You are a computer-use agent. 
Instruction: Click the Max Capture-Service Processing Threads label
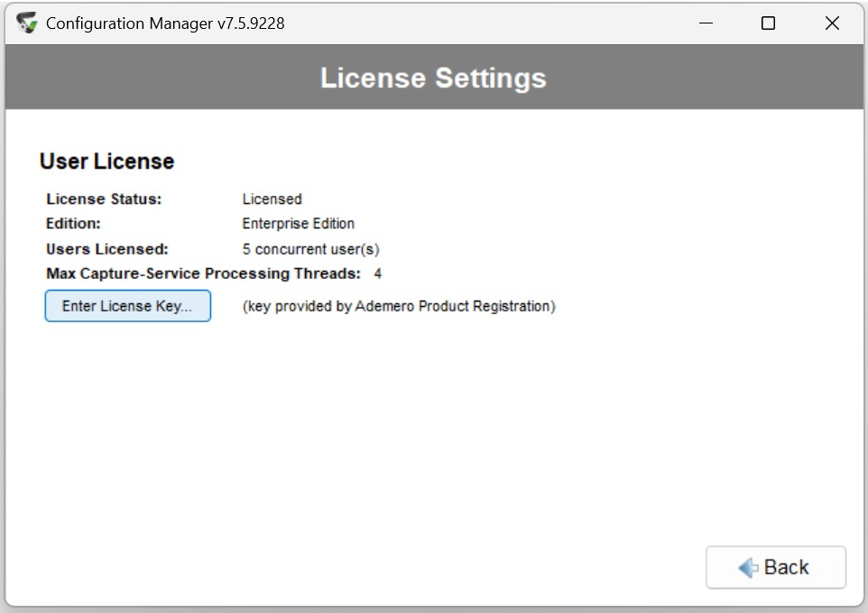coord(203,274)
